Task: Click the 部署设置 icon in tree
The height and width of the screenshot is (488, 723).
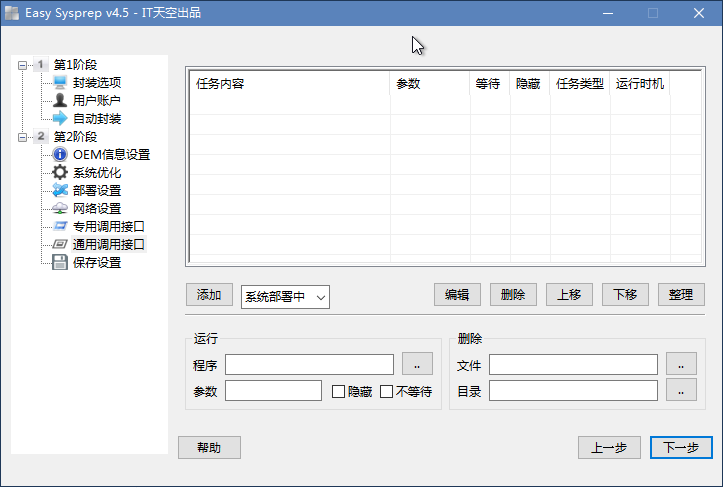Action: click(60, 191)
